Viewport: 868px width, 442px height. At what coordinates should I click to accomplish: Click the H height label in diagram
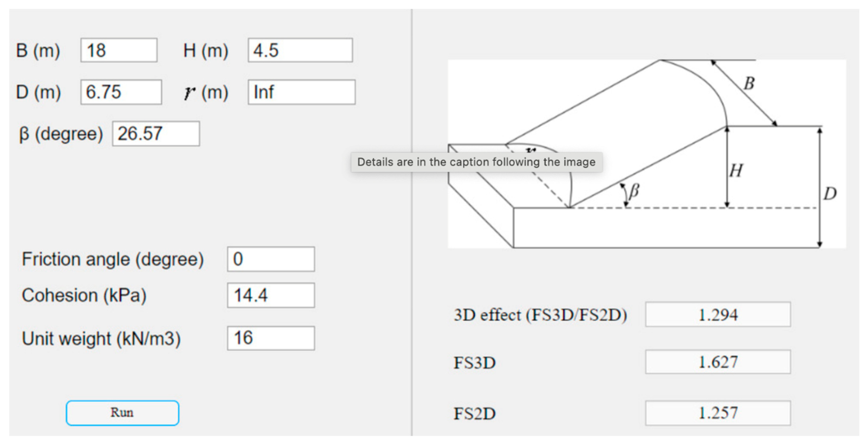click(736, 171)
